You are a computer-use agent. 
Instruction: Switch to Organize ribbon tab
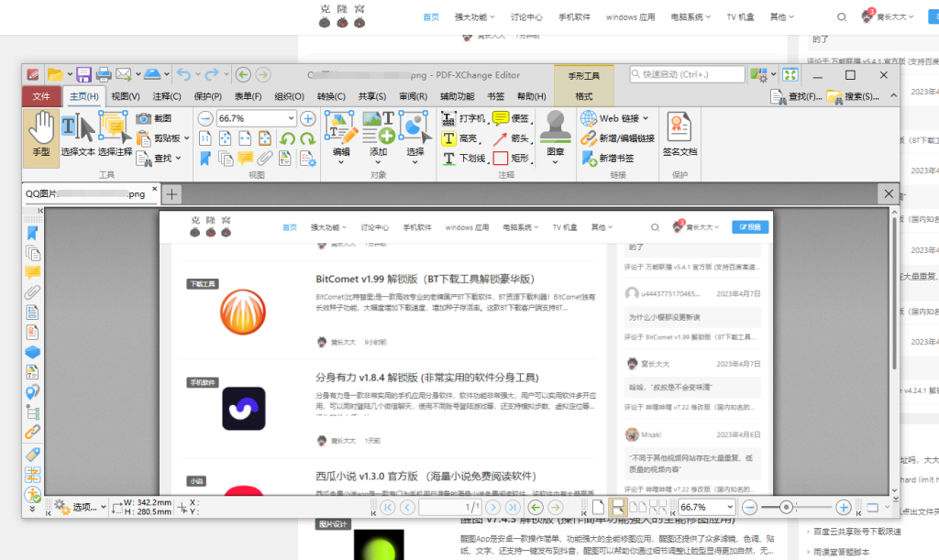[x=289, y=95]
